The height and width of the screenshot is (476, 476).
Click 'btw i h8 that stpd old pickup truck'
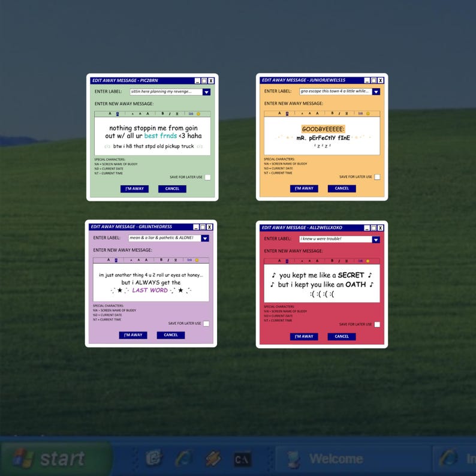point(153,146)
